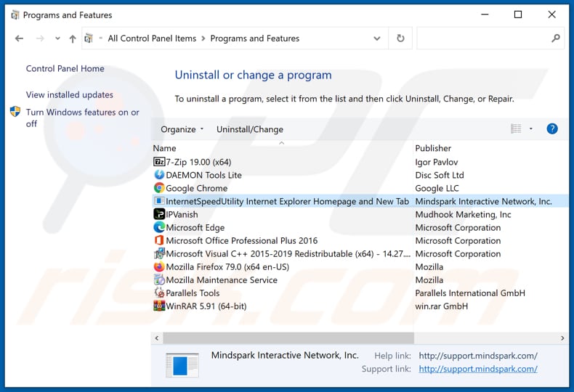Click the title bar window icon
This screenshot has height=392, width=574.
point(15,15)
